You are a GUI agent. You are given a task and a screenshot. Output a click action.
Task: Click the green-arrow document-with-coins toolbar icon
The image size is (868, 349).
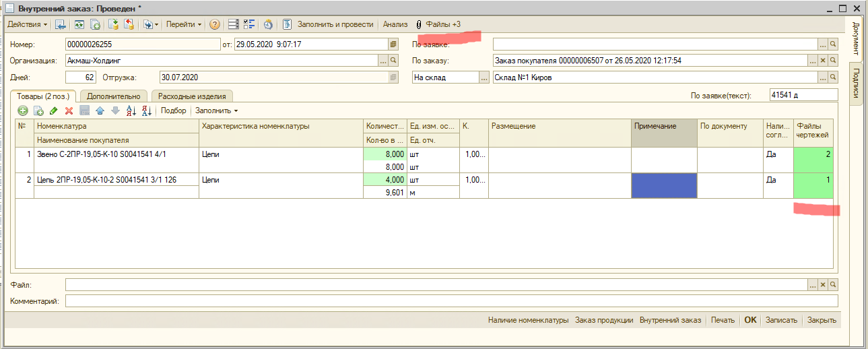[x=113, y=24]
